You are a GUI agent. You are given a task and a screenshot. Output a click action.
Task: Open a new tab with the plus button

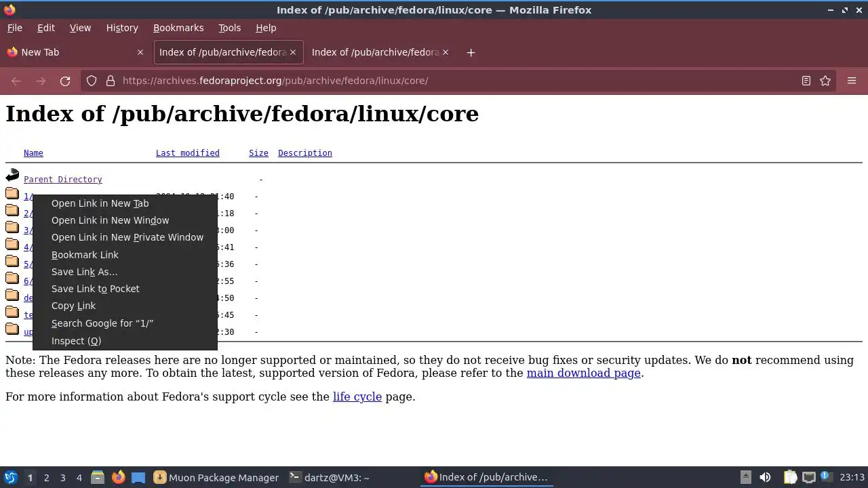point(471,52)
